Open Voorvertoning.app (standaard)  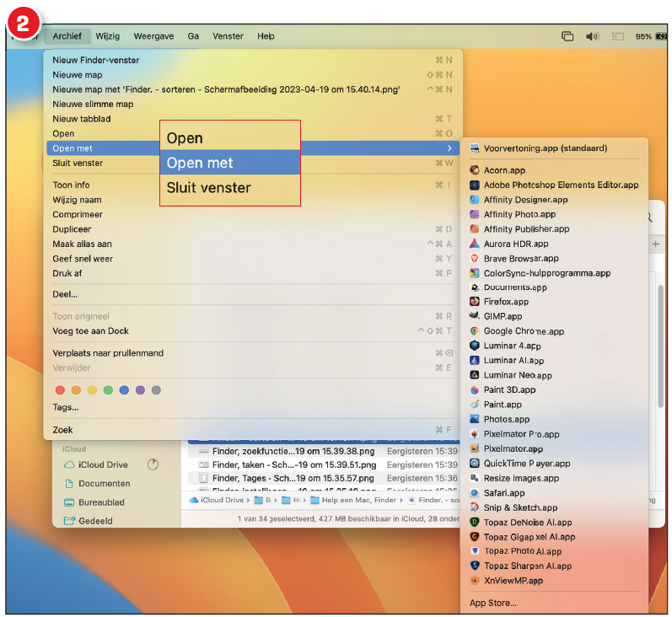tap(554, 148)
